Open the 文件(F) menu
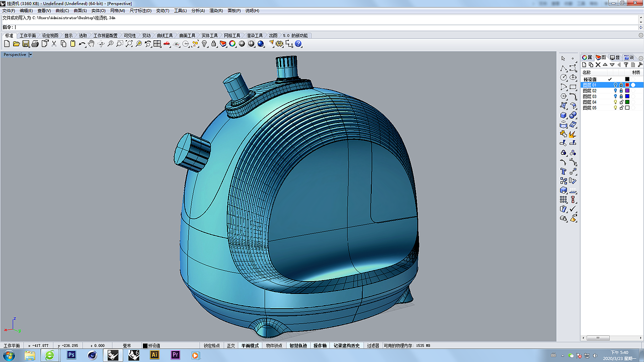Viewport: 644px width, 362px height. tap(9, 11)
